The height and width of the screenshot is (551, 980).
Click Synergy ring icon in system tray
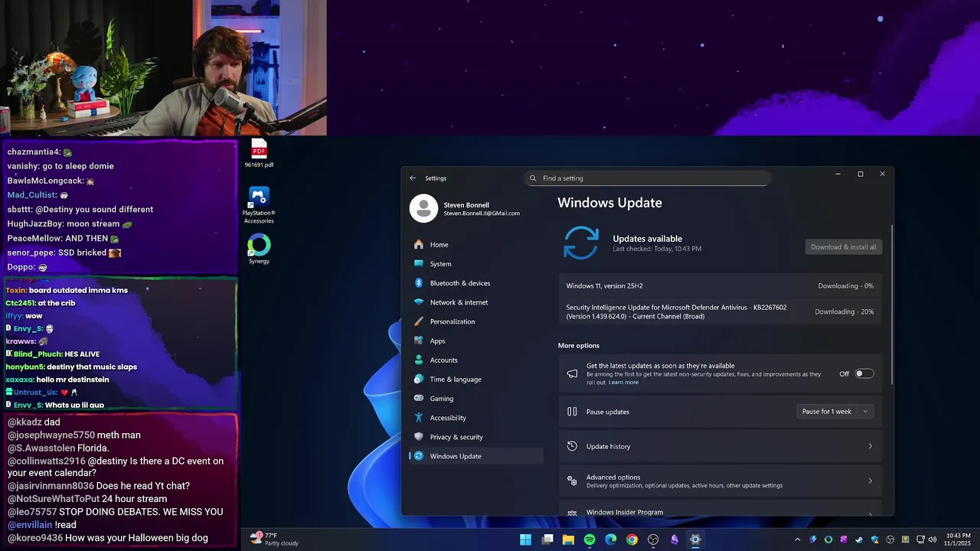tap(828, 540)
